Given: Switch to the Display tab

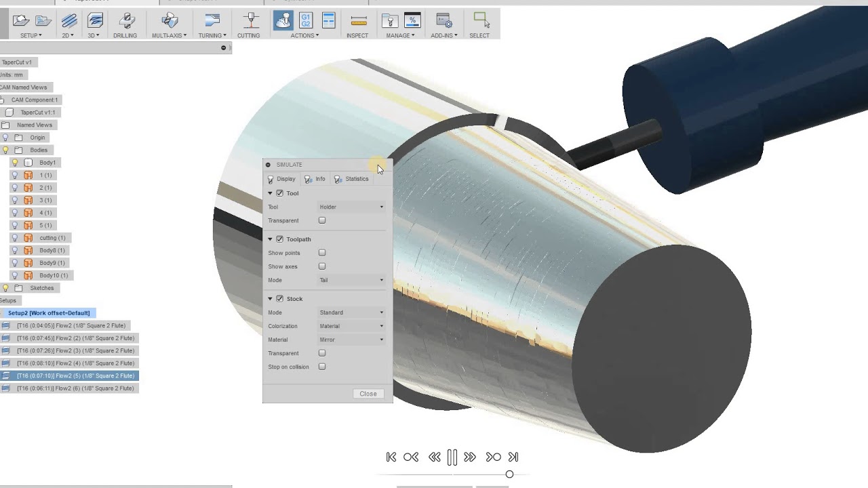Looking at the screenshot, I should (x=281, y=179).
